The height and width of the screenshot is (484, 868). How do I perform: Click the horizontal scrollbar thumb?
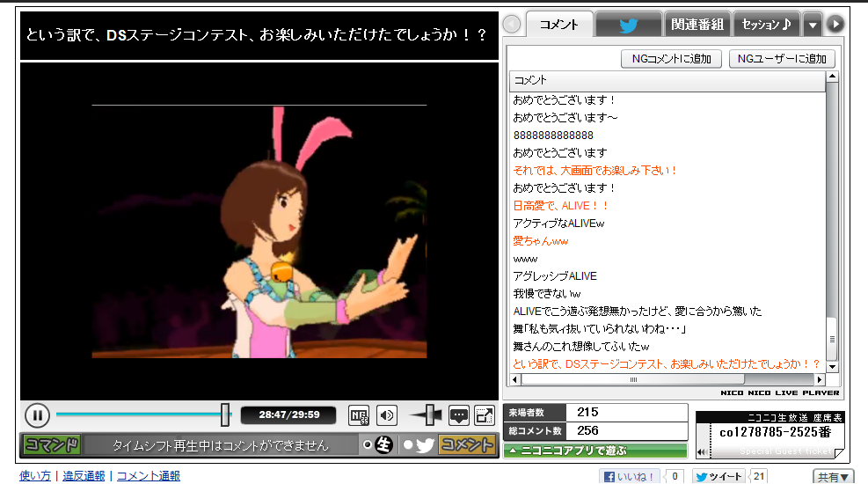click(x=633, y=379)
